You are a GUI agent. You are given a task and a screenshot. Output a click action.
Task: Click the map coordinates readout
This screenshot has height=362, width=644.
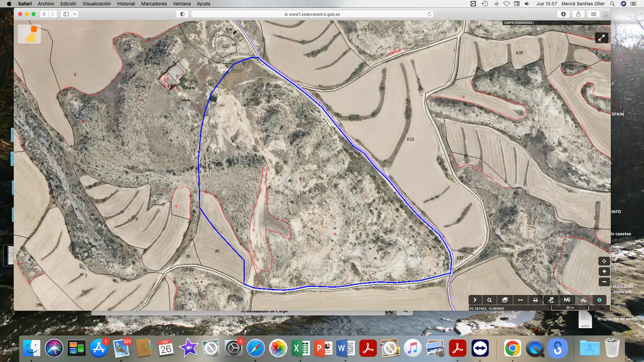click(486, 308)
